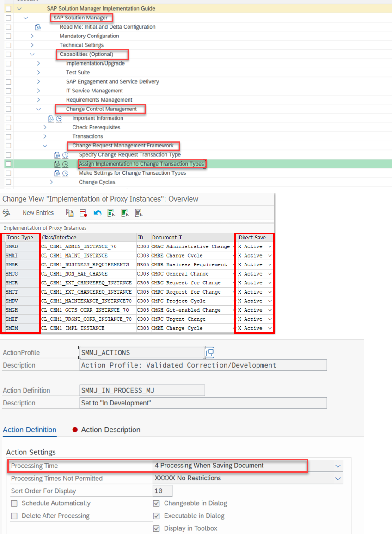Collapse the Capabilities (Optional) node

click(32, 54)
